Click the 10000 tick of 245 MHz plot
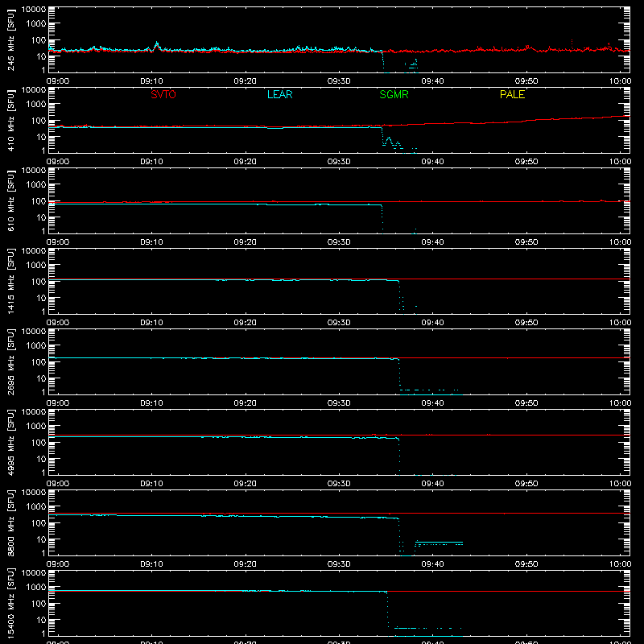644x644 pixels. pos(34,10)
